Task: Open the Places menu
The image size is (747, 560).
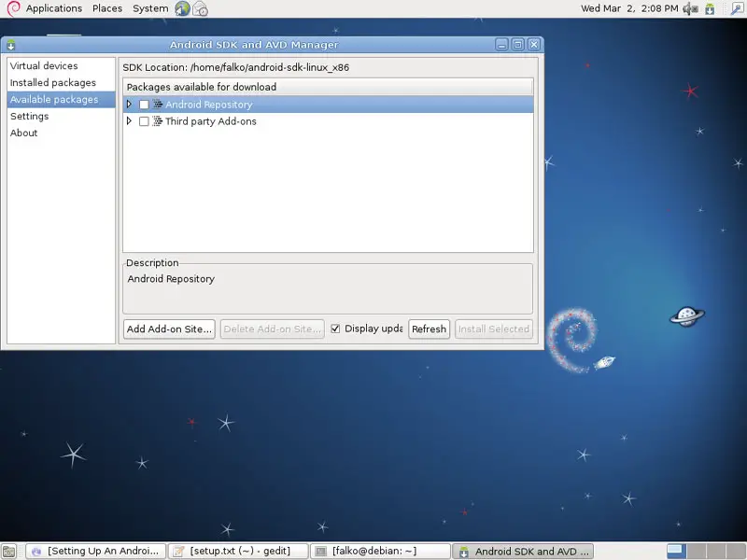Action: point(107,8)
